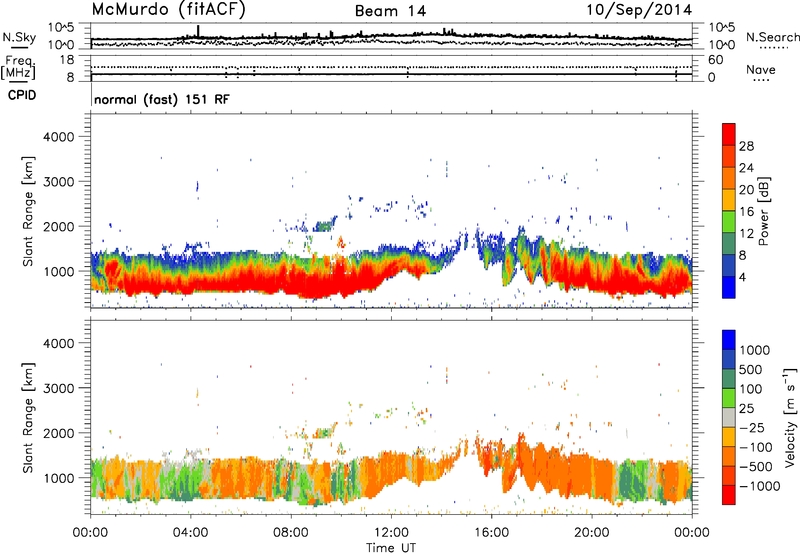Click the red high-power band near 08:00
The image size is (800, 554).
[x=293, y=286]
